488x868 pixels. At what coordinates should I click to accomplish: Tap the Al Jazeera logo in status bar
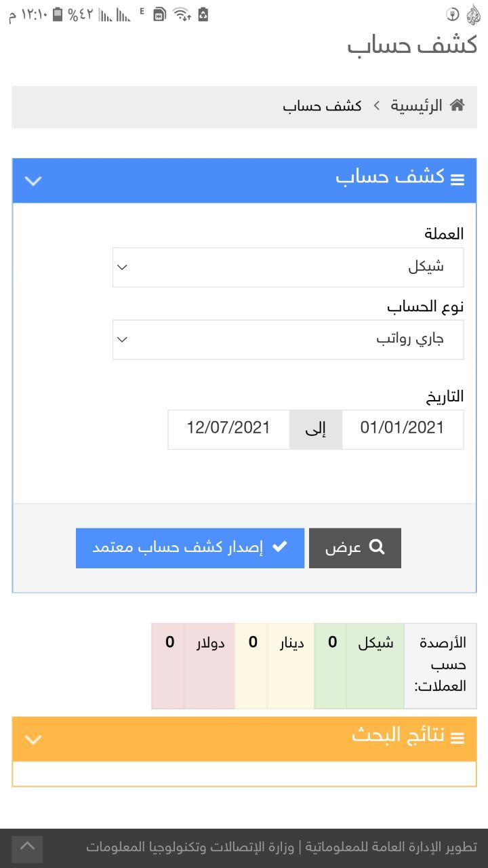(x=473, y=14)
